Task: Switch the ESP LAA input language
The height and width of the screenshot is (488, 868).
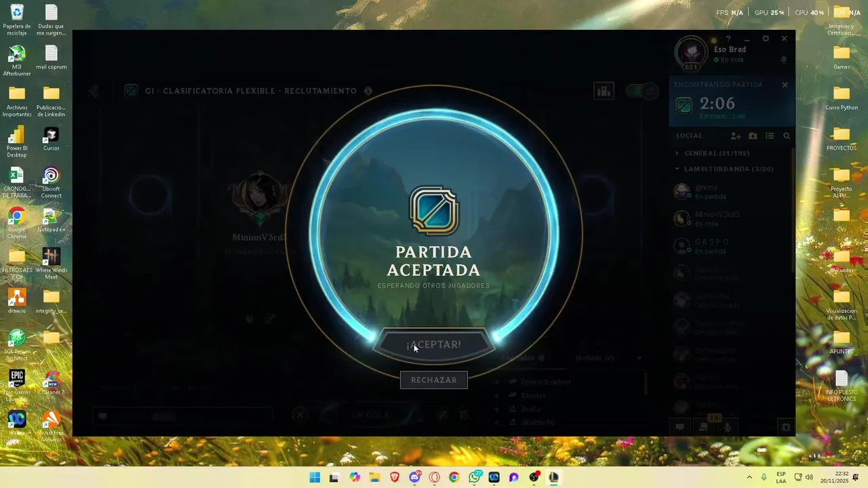Action: [x=781, y=477]
